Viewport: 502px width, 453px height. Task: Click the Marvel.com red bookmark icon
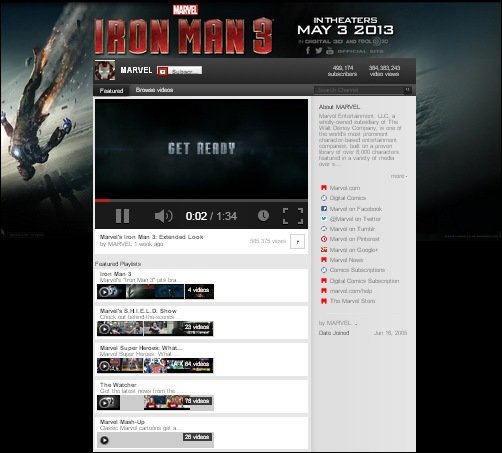click(324, 188)
